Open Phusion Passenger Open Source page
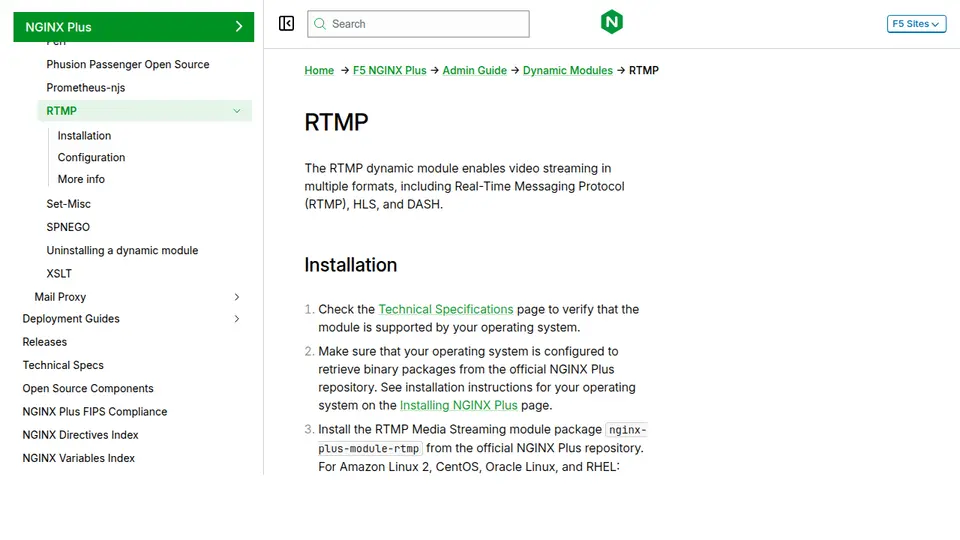This screenshot has width=960, height=540. pos(128,64)
